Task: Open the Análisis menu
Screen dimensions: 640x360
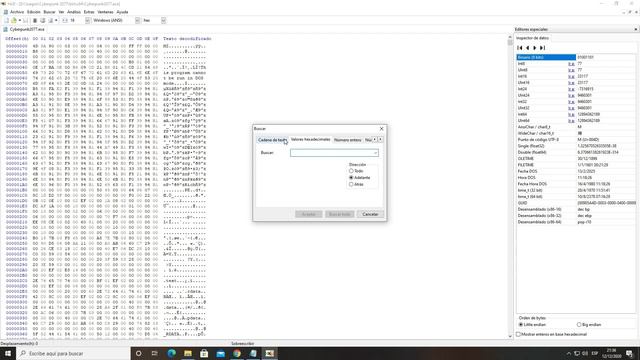Action: (x=74, y=12)
